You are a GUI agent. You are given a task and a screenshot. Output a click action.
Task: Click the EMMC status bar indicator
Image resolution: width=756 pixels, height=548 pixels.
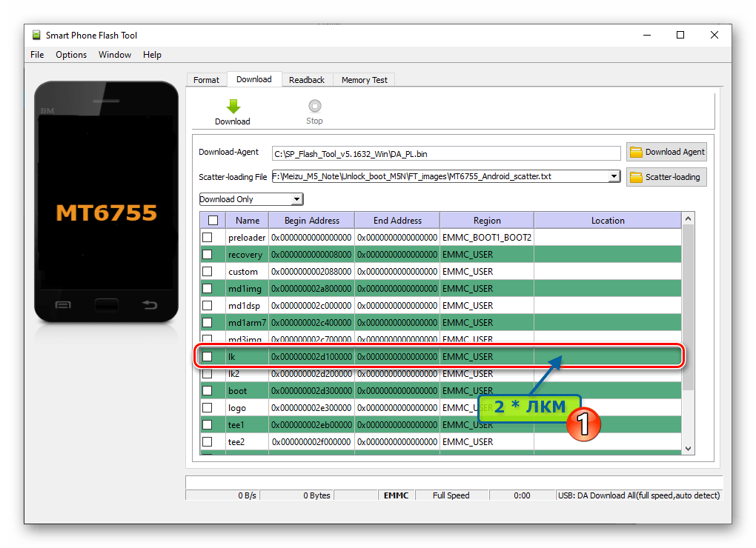396,495
